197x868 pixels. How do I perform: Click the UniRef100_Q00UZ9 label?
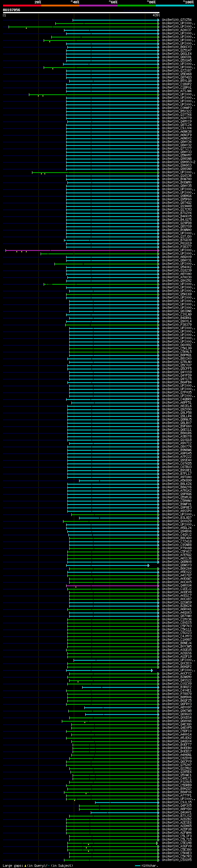176,521
